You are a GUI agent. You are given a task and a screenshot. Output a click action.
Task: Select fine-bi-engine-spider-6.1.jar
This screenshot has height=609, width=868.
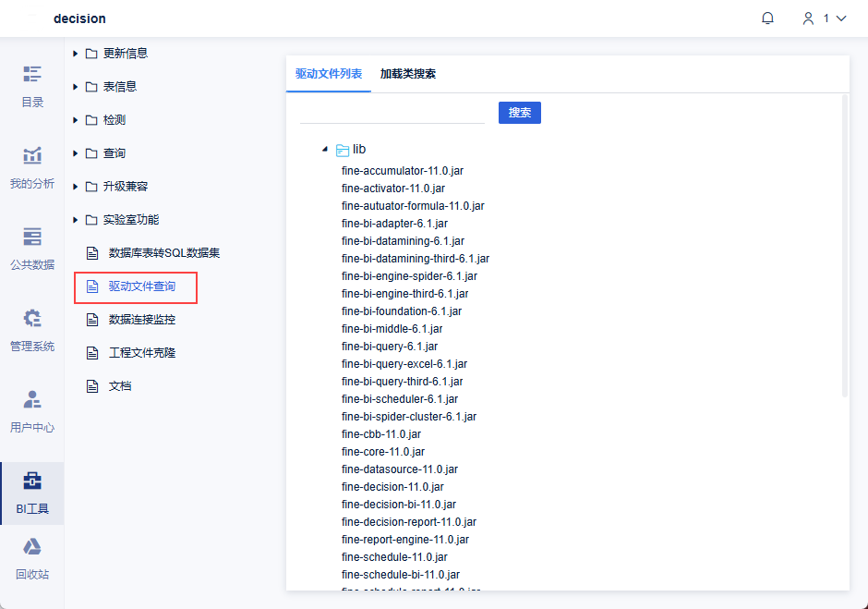click(409, 276)
